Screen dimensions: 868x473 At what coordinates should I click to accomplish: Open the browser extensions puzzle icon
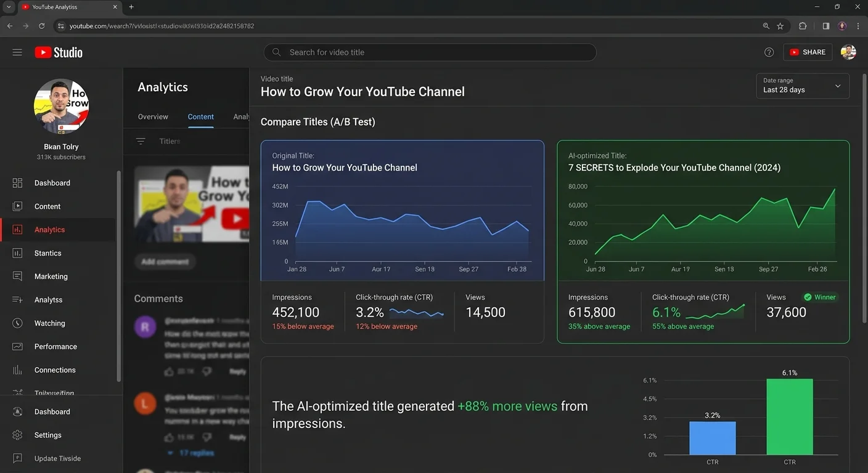pos(803,26)
